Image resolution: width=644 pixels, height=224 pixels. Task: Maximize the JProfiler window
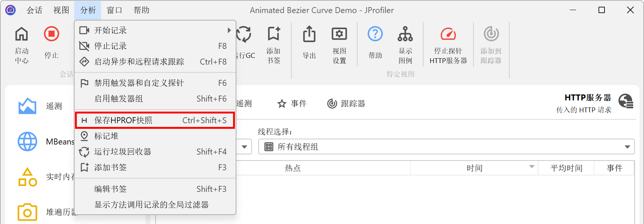601,10
